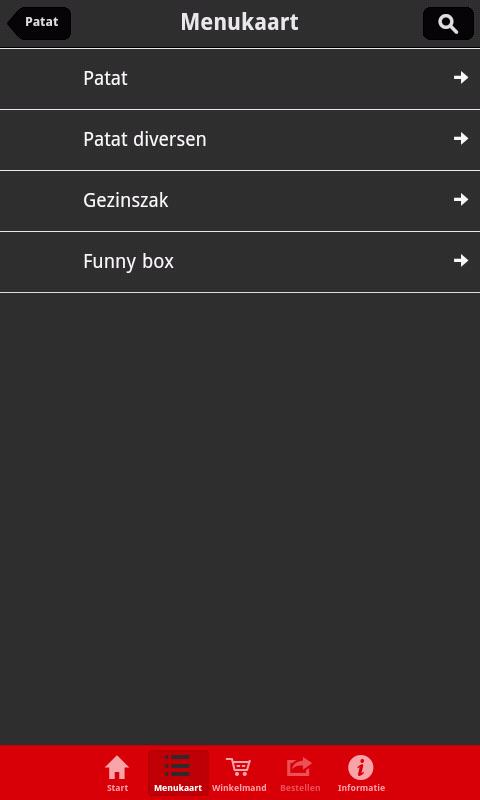Choose the Funny box category
The height and width of the screenshot is (800, 480).
click(240, 262)
